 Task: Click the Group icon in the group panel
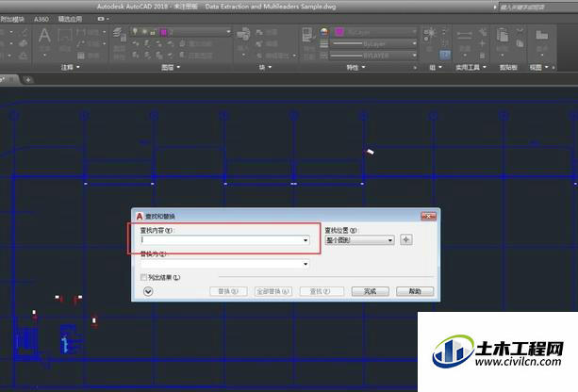click(429, 34)
